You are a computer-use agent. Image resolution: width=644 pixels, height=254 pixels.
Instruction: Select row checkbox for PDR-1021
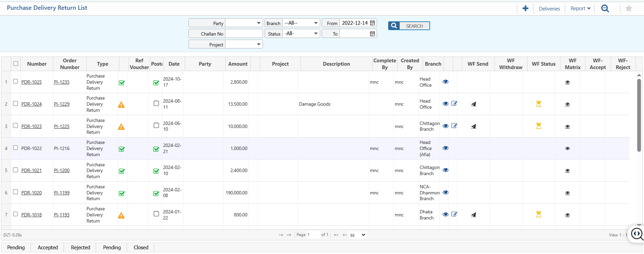[x=15, y=170]
